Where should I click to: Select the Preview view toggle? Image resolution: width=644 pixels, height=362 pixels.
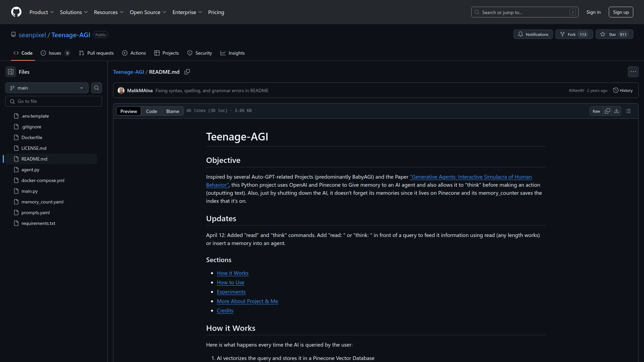128,111
